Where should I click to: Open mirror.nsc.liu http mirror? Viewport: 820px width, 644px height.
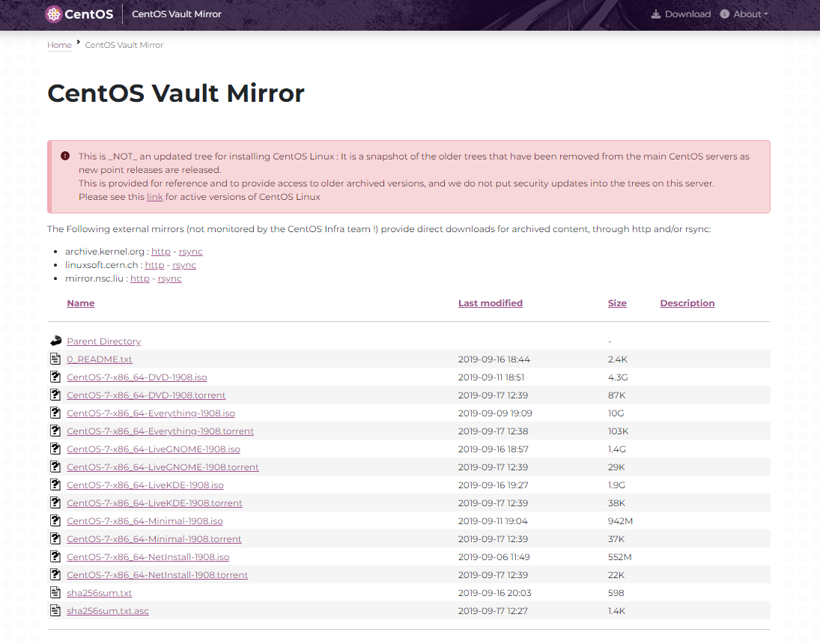[139, 279]
